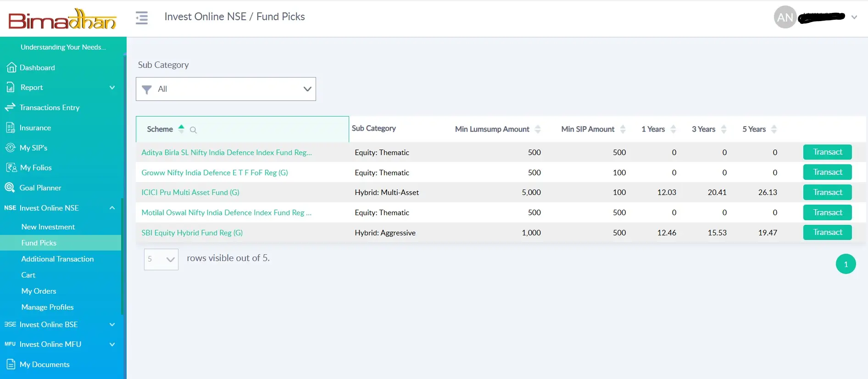
Task: Click the Transactions Entry arrows icon
Action: [10, 107]
